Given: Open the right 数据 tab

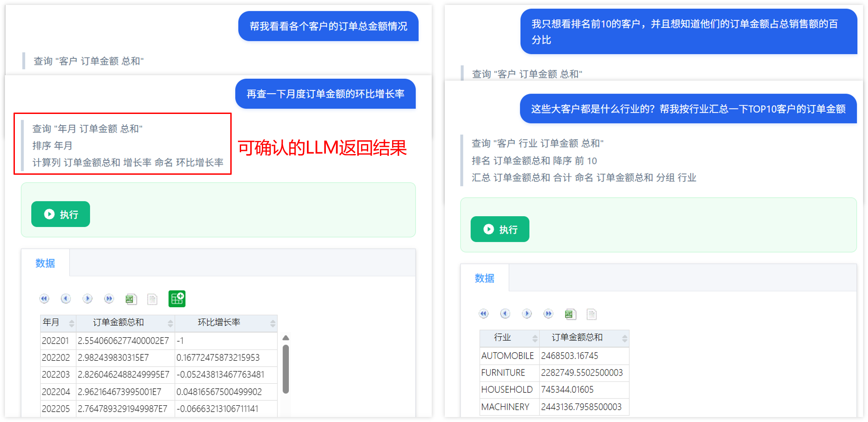Looking at the screenshot, I should click(484, 278).
